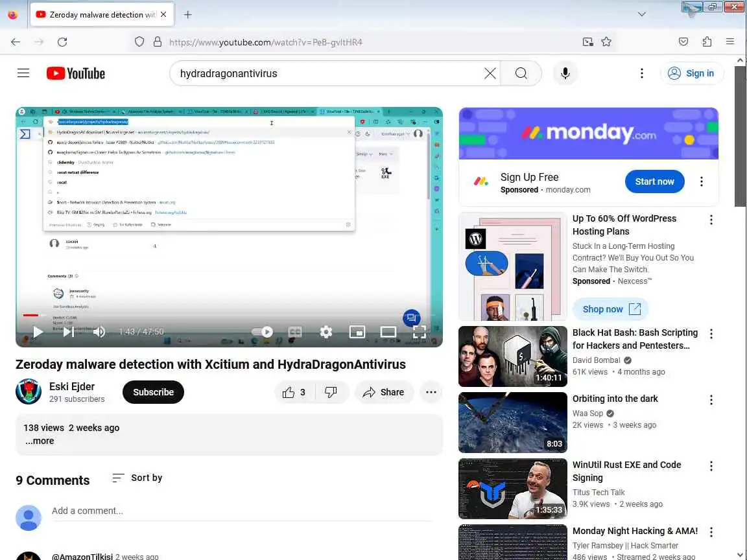The height and width of the screenshot is (560, 747).
Task: Open YouTube settings three-dot menu
Action: [642, 73]
